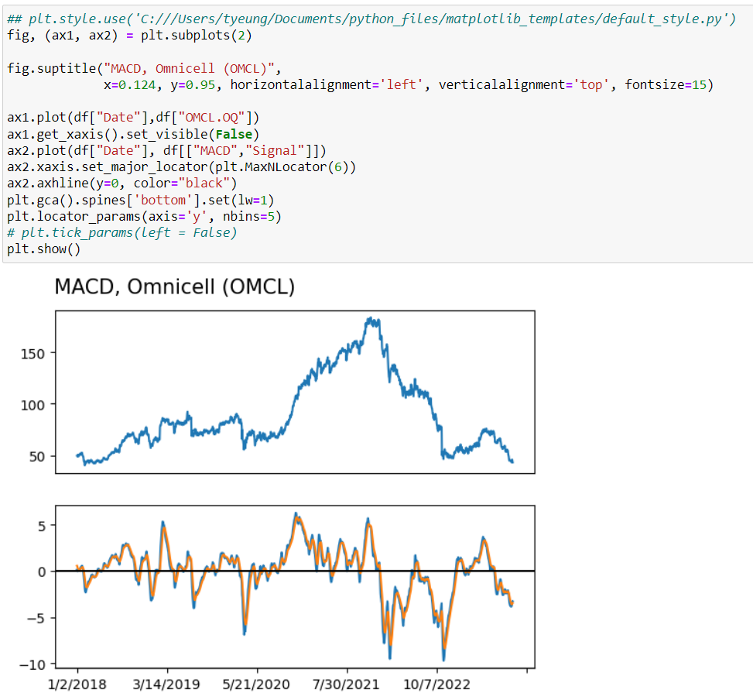Click the ax1.plot OMCL.OQ code line
The width and height of the screenshot is (753, 700).
[x=133, y=118]
